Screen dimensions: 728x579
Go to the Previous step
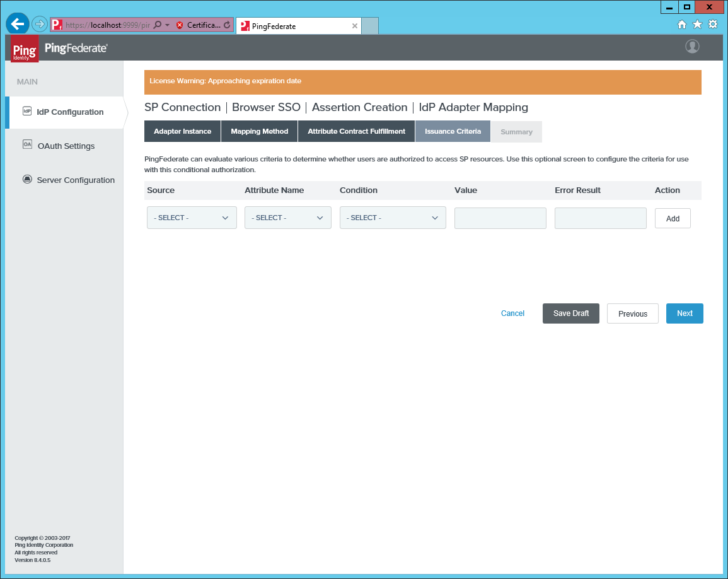click(633, 313)
